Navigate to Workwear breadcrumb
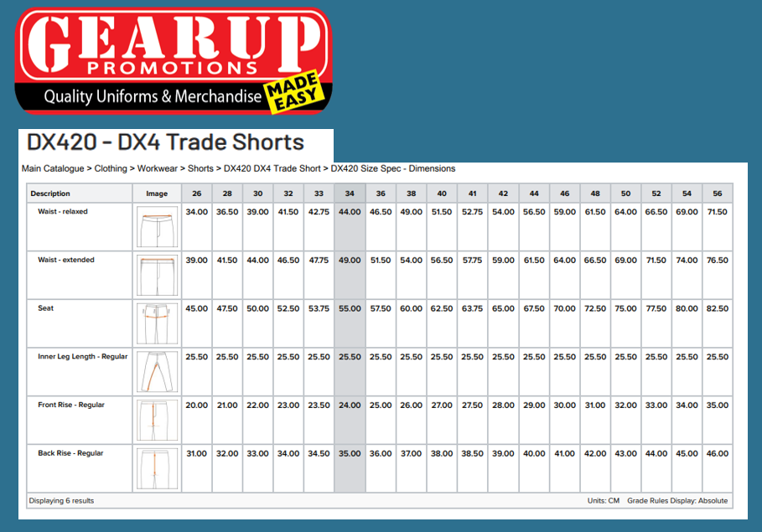 pos(158,168)
